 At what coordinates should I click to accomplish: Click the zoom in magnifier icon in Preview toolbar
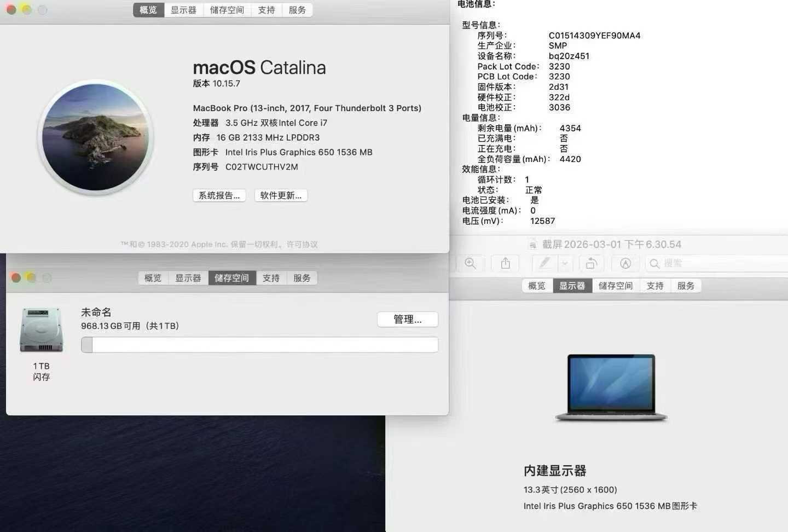point(470,263)
